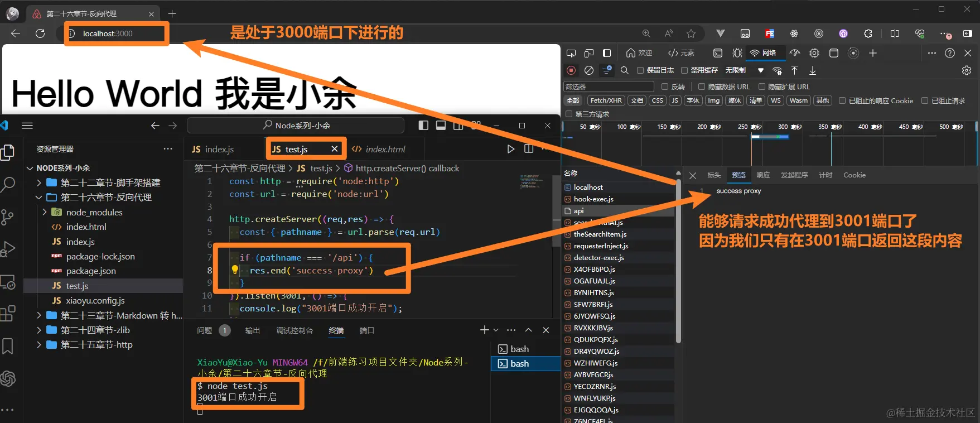Import HAR file with upload arrow
Screen dimensions: 980x423
[795, 70]
